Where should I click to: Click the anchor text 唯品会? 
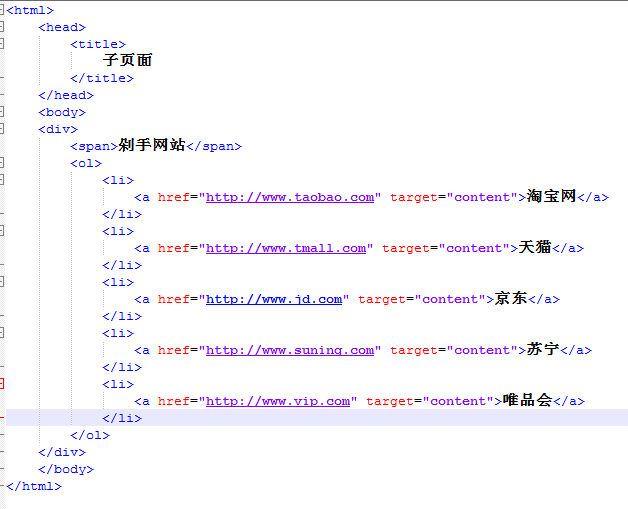click(527, 400)
